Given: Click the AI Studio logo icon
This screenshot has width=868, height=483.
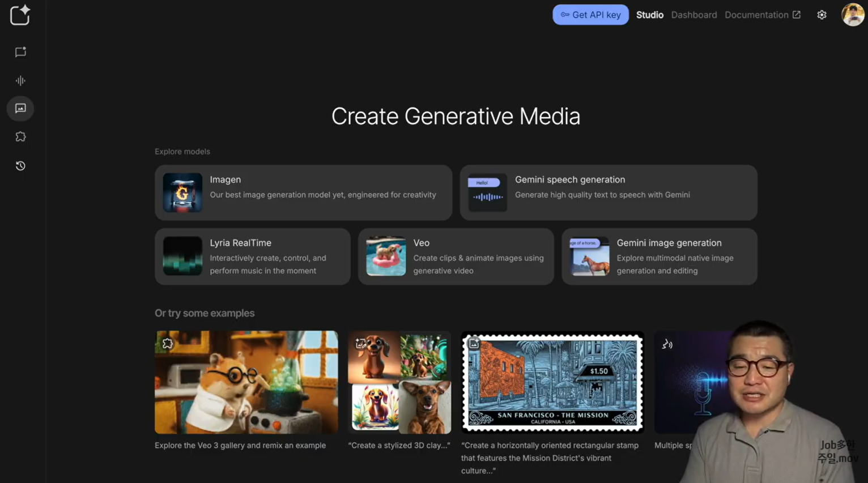Looking at the screenshot, I should (x=20, y=15).
